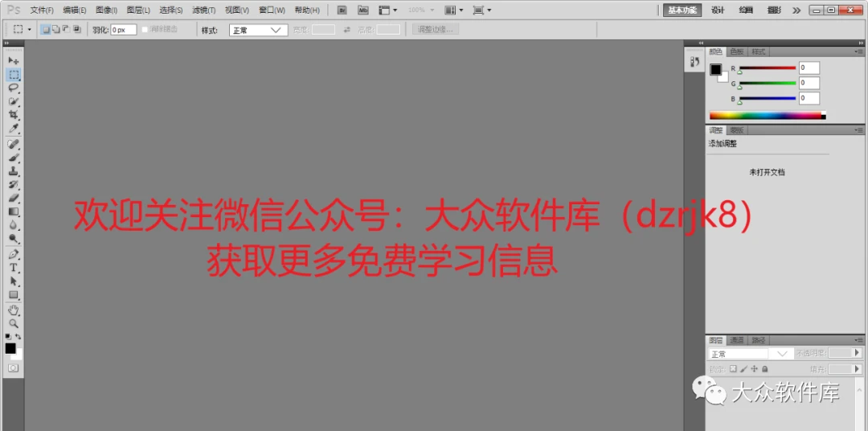The height and width of the screenshot is (431, 868).
Task: Switch to the 设计 workspace
Action: pos(718,10)
